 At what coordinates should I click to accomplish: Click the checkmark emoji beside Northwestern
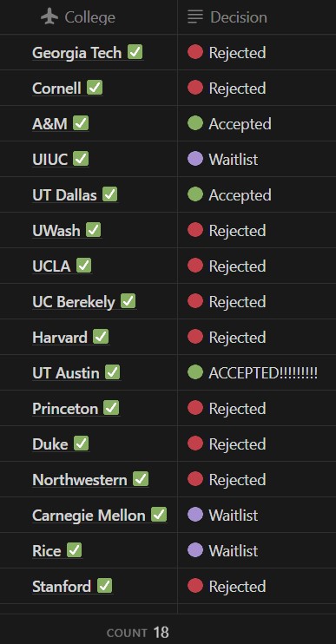tap(141, 479)
